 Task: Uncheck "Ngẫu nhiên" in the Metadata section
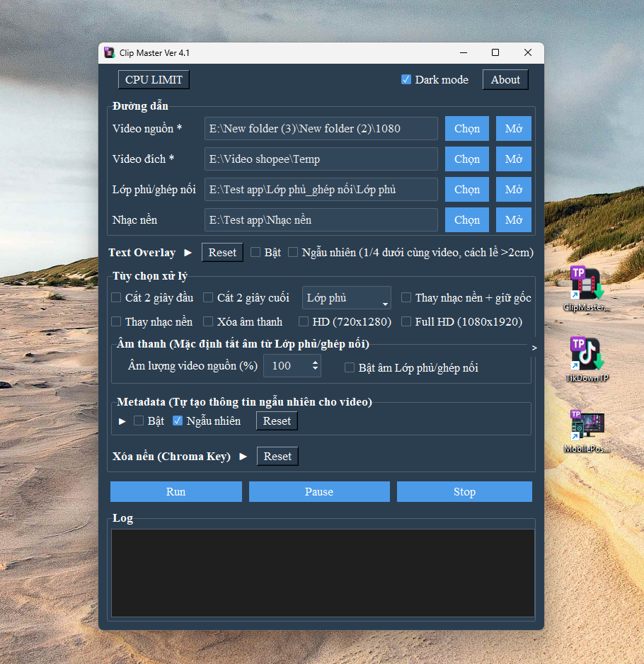[178, 420]
